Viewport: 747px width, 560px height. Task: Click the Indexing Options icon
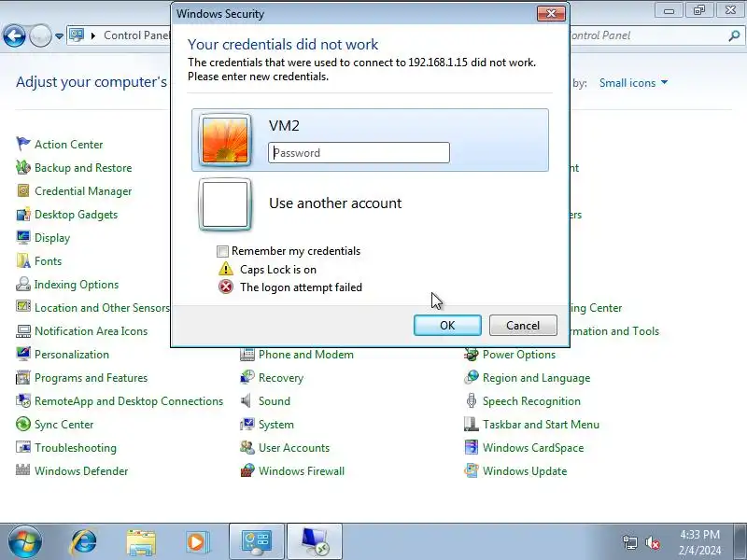tap(22, 284)
